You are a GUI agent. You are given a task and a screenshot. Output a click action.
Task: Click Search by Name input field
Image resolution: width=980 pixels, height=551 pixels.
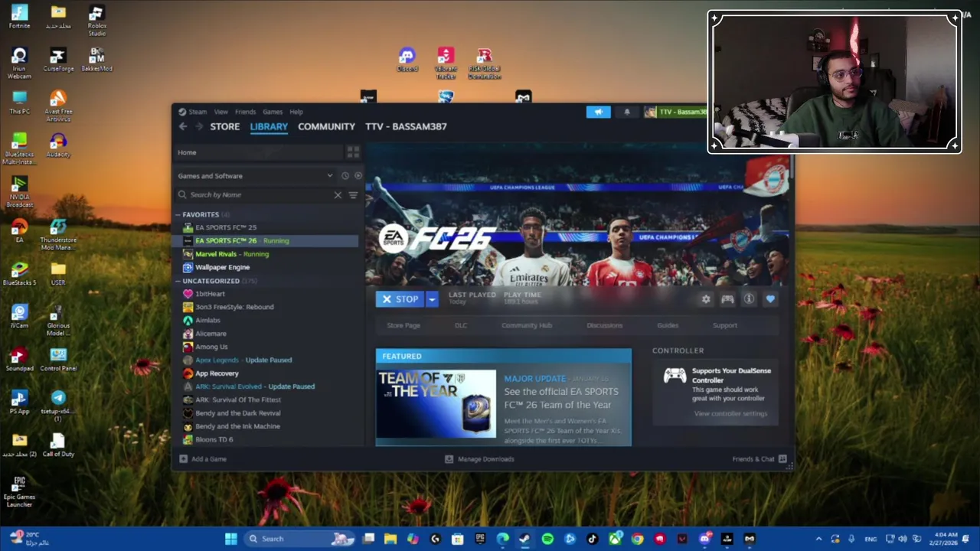click(260, 195)
